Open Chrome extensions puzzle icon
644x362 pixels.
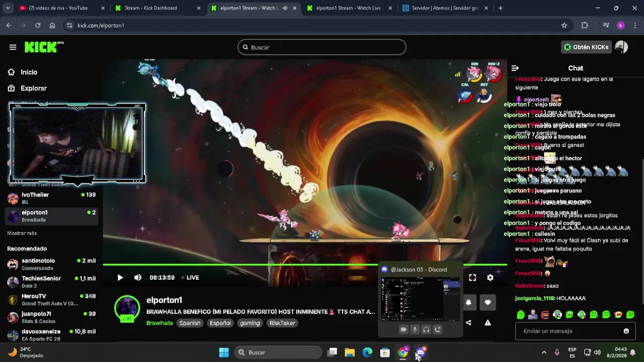[584, 25]
